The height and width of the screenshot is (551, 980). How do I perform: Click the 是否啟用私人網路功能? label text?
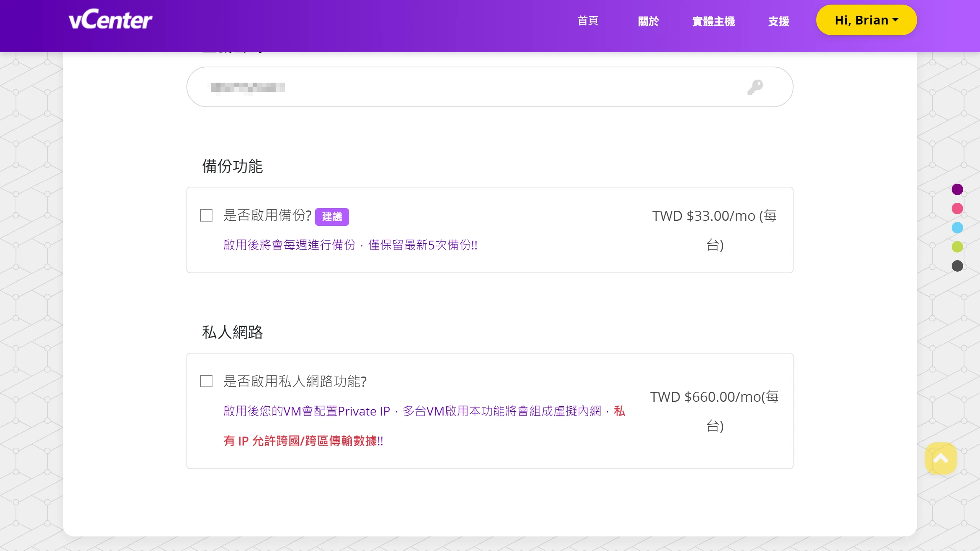pos(295,381)
